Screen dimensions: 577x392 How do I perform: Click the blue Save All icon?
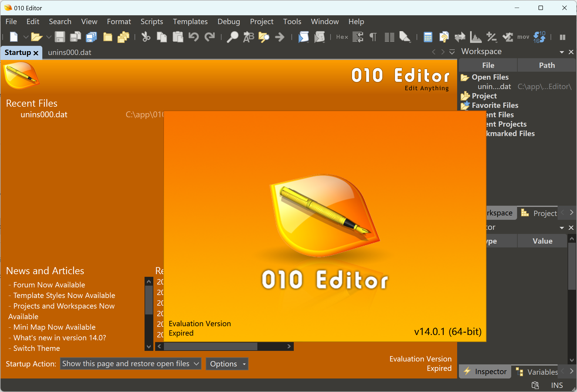click(91, 37)
